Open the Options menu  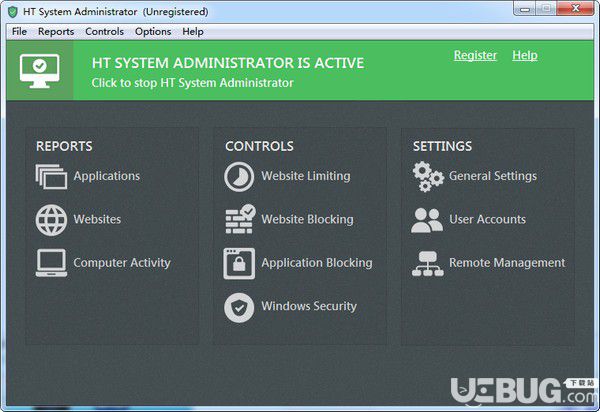[153, 31]
